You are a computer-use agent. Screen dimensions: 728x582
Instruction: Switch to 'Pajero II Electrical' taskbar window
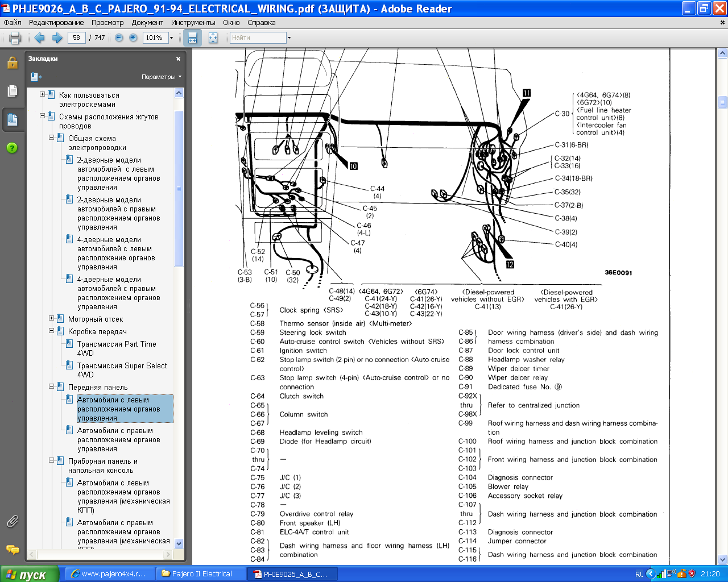click(x=202, y=574)
